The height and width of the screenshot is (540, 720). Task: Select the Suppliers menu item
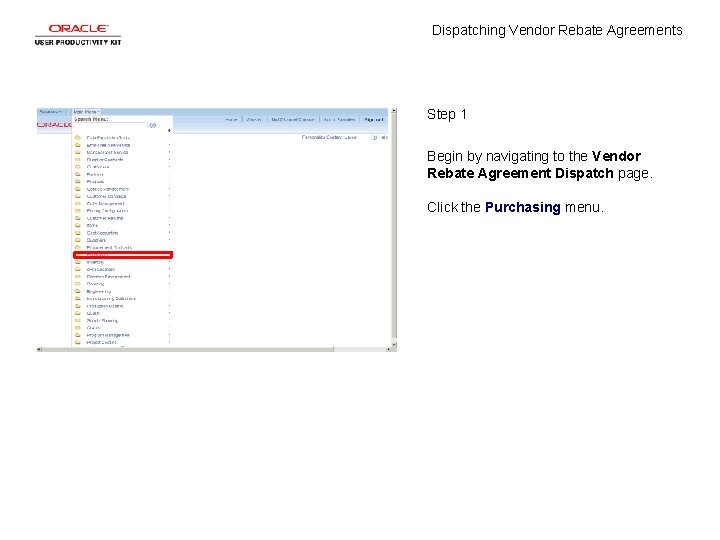pyautogui.click(x=96, y=240)
